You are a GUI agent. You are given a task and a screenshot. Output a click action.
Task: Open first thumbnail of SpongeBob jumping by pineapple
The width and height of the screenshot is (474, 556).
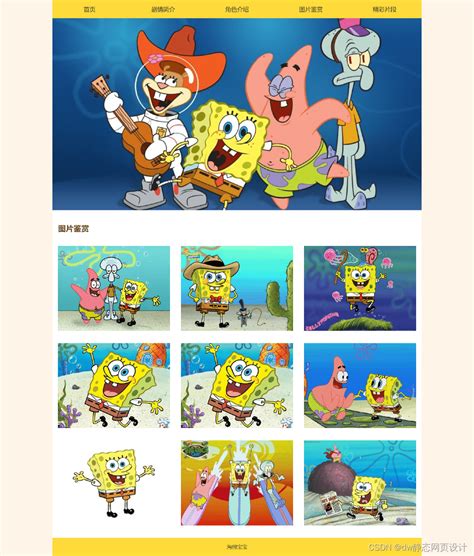[x=114, y=385]
